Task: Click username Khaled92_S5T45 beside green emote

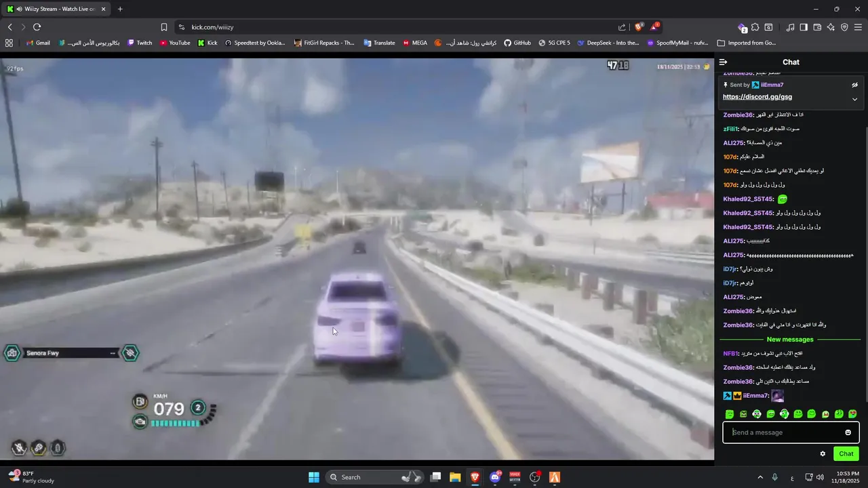Action: point(748,199)
